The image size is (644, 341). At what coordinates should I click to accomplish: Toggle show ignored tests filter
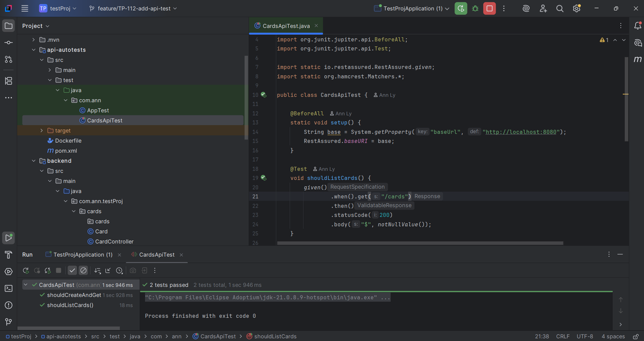click(83, 270)
